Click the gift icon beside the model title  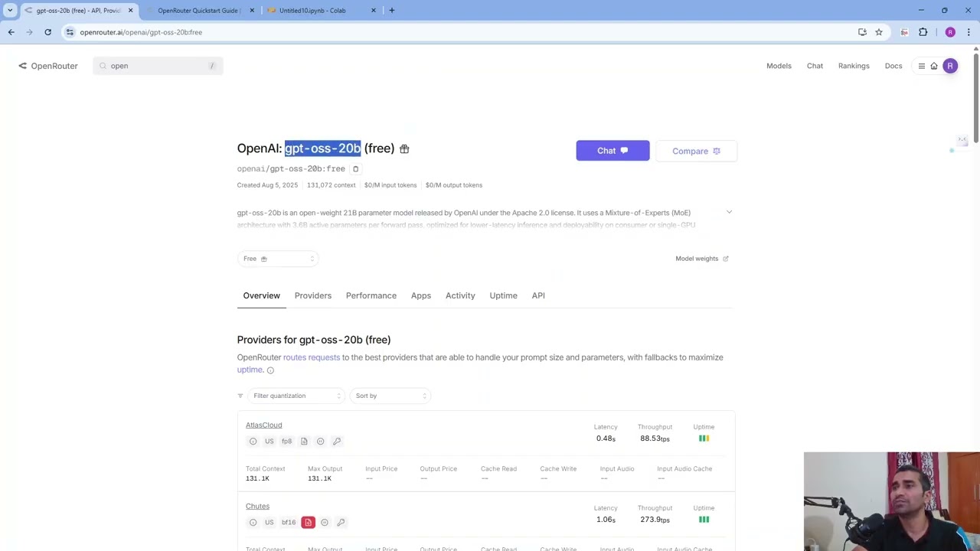coord(404,149)
